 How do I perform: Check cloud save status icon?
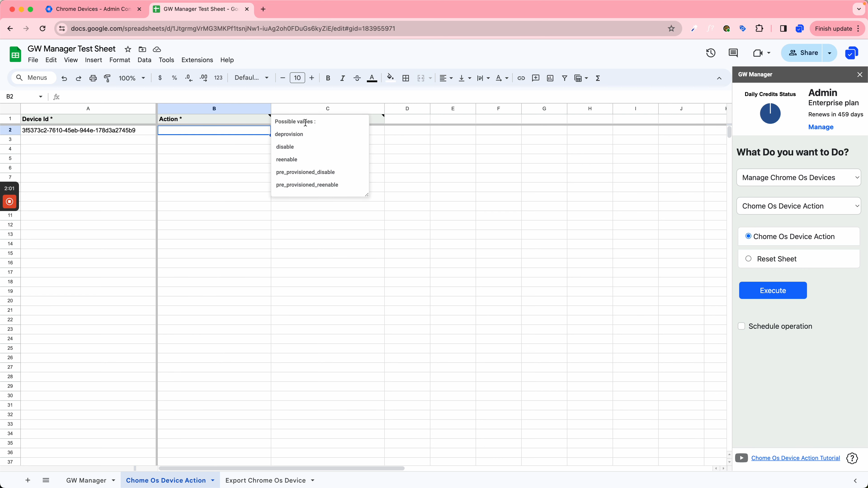[157, 49]
